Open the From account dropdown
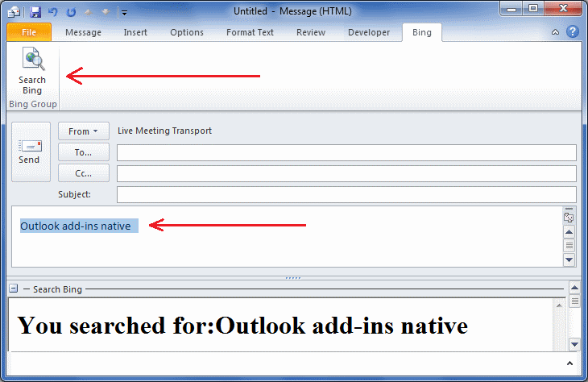 coord(84,131)
